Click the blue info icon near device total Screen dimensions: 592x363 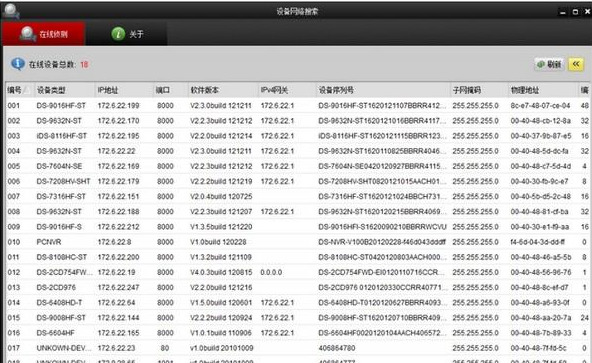point(18,64)
